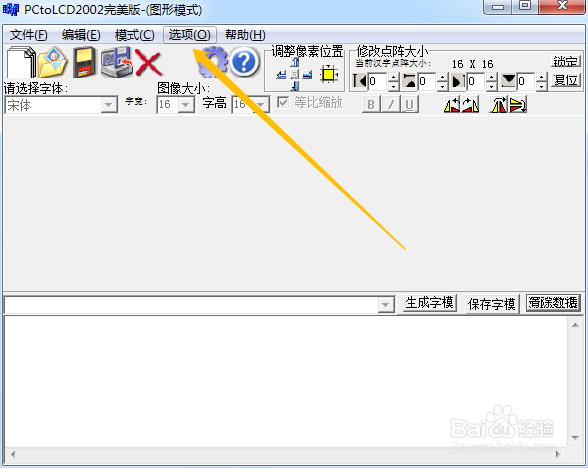Toggle the bold B button
This screenshot has width=588, height=468.
click(x=371, y=104)
